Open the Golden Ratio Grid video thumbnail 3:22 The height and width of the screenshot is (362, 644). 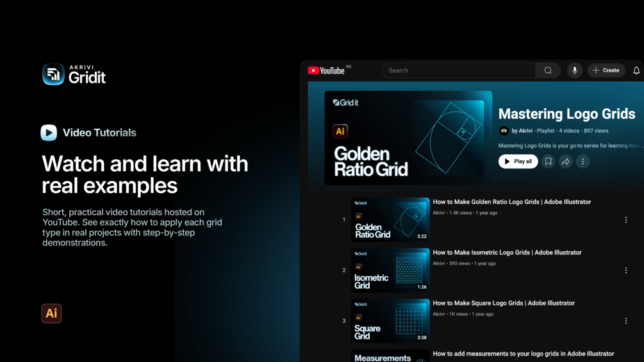pos(390,220)
